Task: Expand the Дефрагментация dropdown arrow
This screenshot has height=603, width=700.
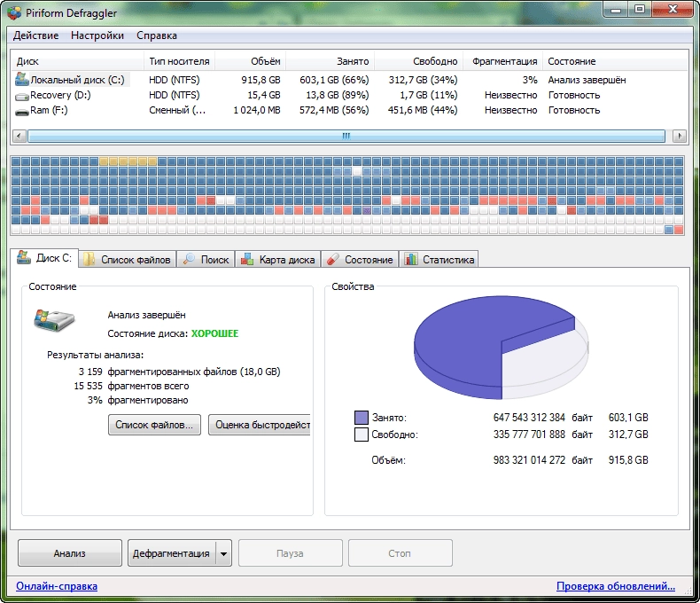Action: [x=223, y=553]
